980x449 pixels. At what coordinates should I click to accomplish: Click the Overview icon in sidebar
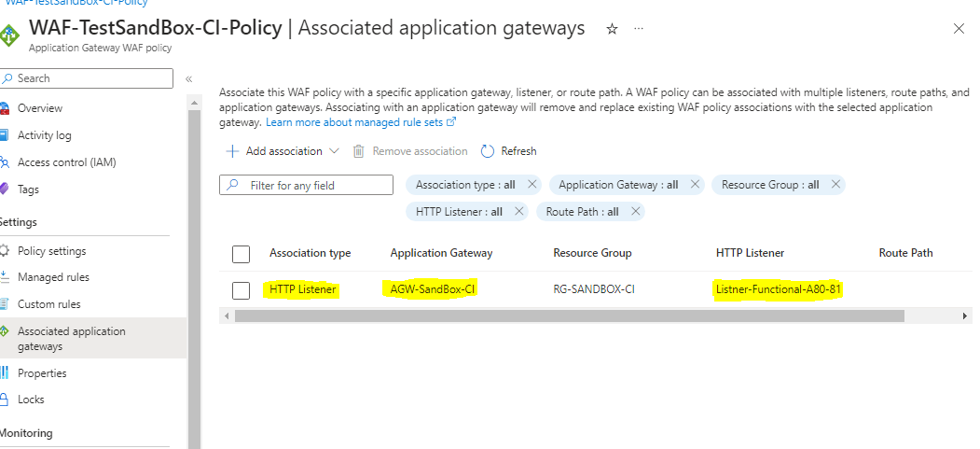click(5, 108)
